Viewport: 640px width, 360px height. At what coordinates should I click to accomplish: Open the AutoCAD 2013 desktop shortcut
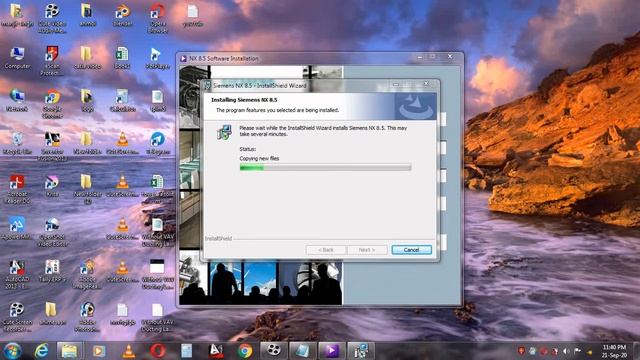17,274
